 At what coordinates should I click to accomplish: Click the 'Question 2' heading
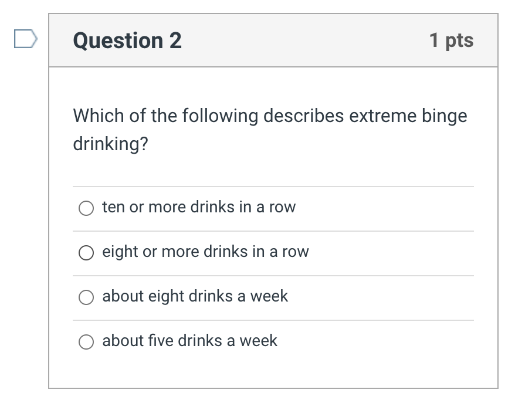127,40
